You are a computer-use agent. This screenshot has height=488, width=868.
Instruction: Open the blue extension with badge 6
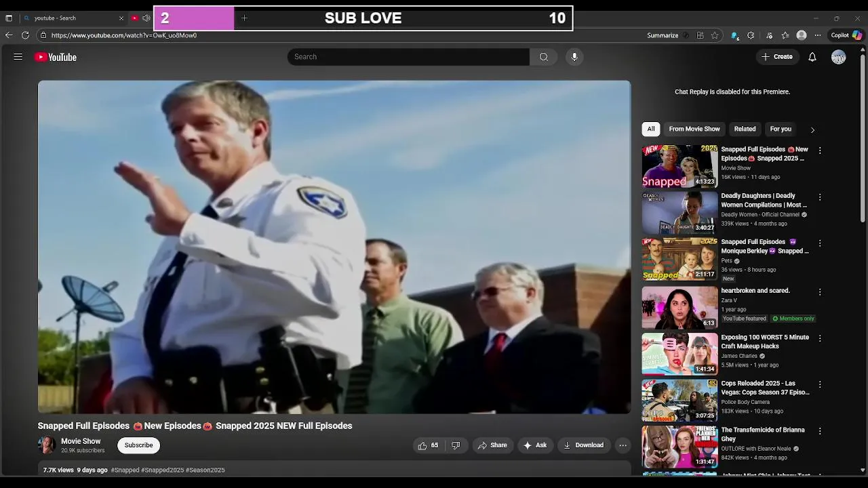tap(734, 35)
